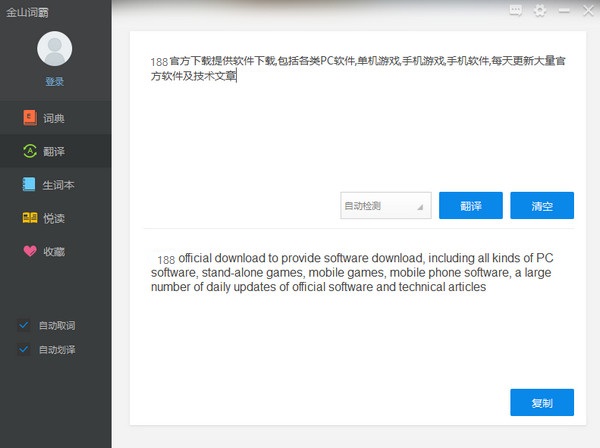Expand the 自动检测 language dropdown
The width and height of the screenshot is (600, 448).
click(385, 206)
